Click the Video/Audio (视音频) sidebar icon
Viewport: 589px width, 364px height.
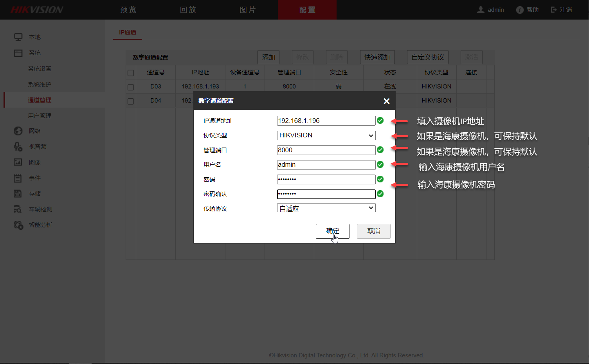click(18, 146)
